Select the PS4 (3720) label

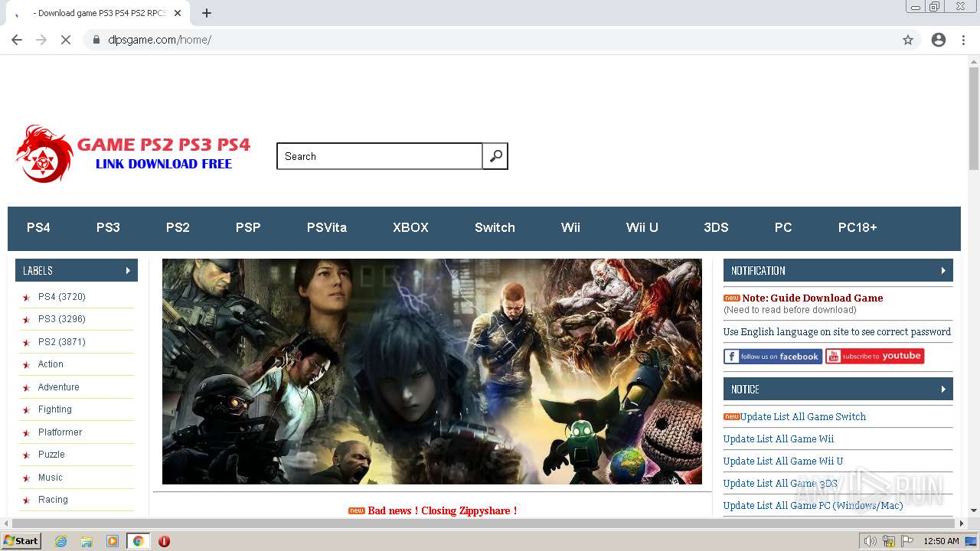[x=62, y=297]
